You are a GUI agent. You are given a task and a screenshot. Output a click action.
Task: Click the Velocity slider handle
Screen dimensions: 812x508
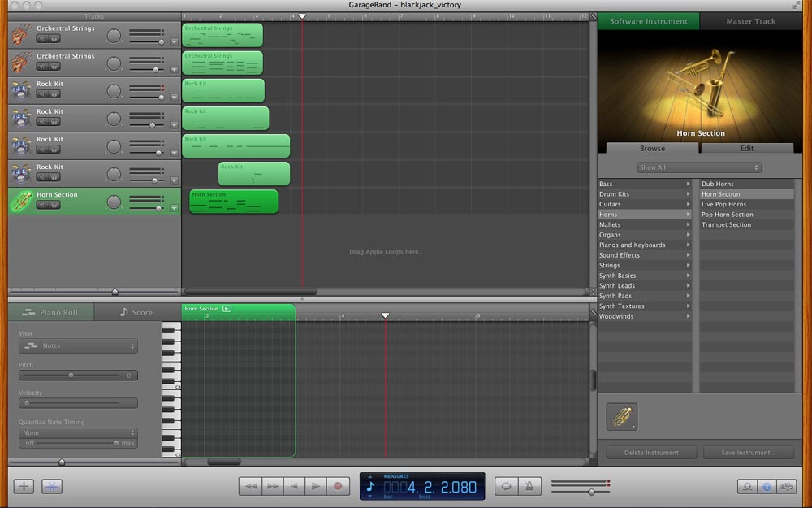pyautogui.click(x=27, y=403)
